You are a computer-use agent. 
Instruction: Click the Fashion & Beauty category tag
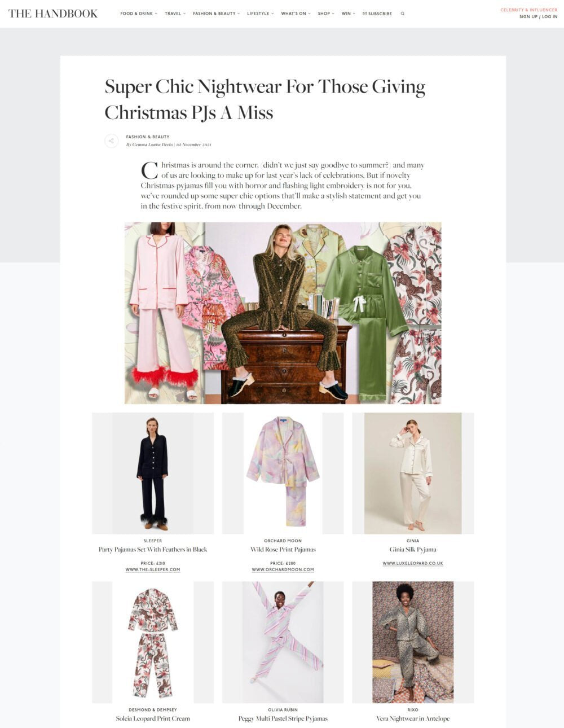[148, 137]
